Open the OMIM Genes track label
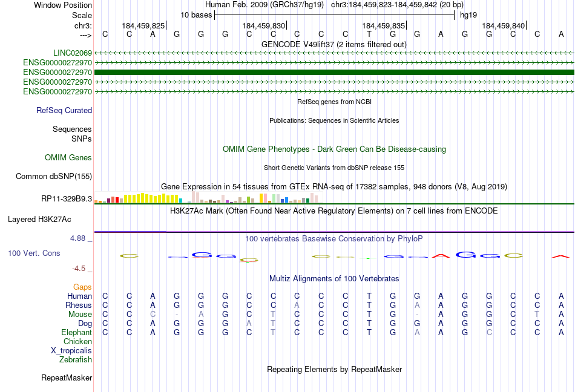The width and height of the screenshot is (575, 392). (68, 157)
